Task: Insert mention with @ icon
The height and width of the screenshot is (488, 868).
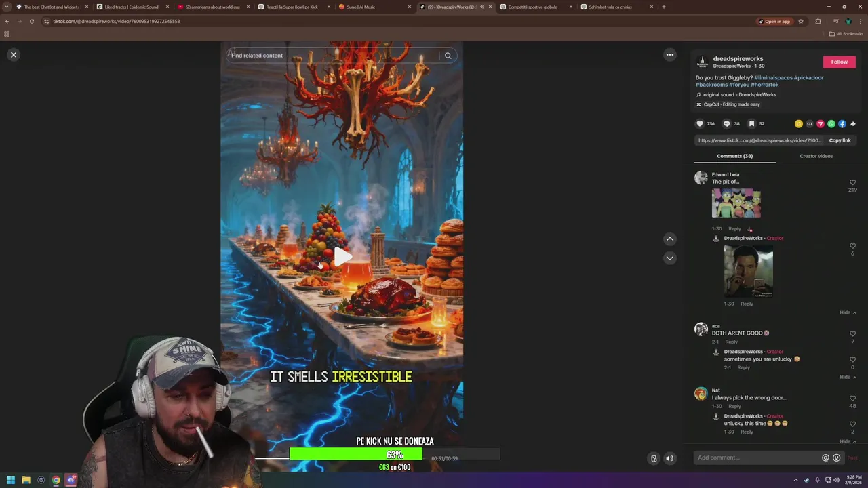Action: pos(825,457)
